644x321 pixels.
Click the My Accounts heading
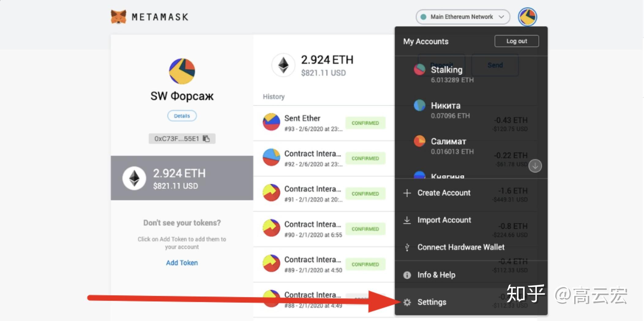point(426,41)
